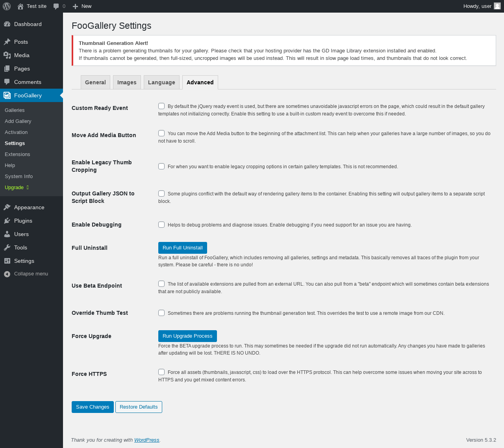The image size is (504, 448).
Task: Click the Pages icon in sidebar
Action: pos(7,69)
